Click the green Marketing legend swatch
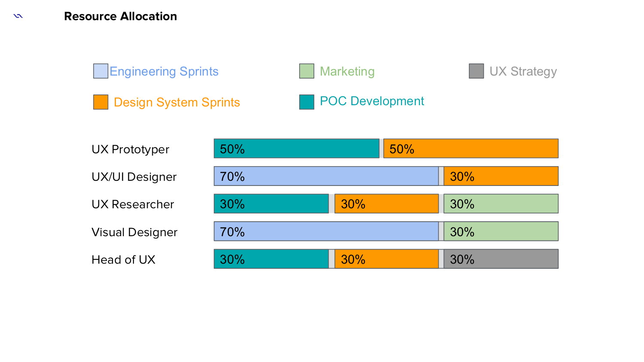The height and width of the screenshot is (362, 644). pos(307,71)
